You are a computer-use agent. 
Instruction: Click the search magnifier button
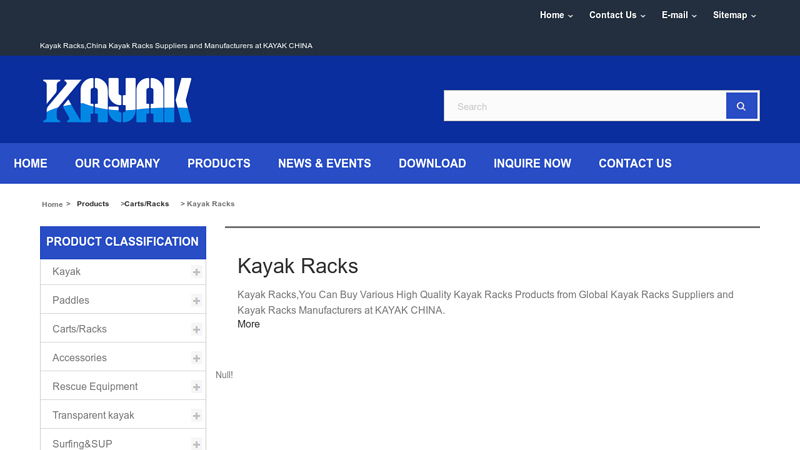pyautogui.click(x=741, y=106)
